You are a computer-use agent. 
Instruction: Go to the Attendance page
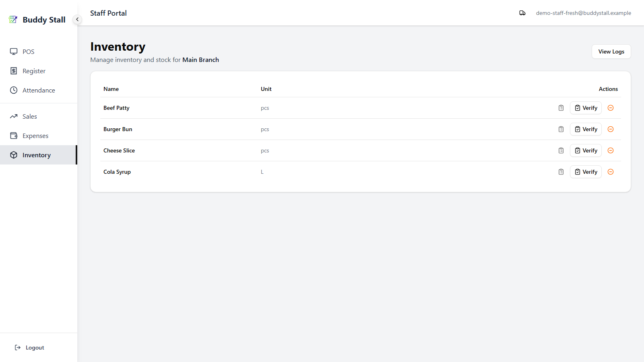coord(39,90)
